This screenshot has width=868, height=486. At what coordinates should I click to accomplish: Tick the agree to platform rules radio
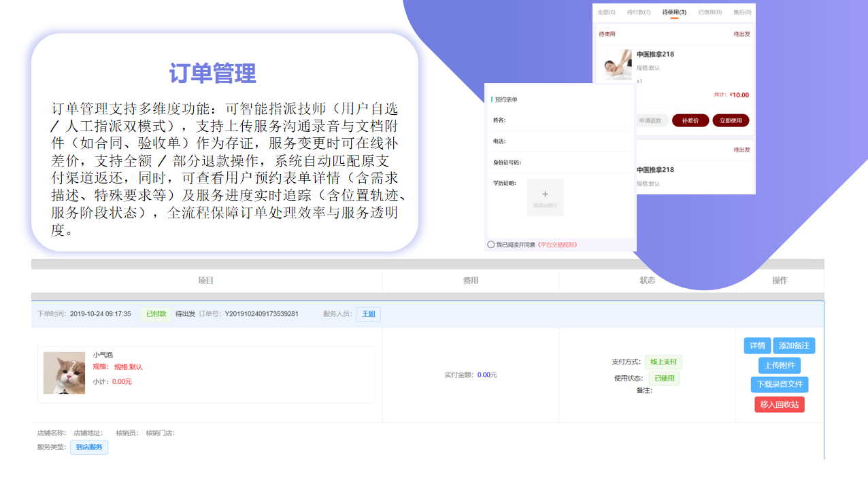pyautogui.click(x=491, y=245)
